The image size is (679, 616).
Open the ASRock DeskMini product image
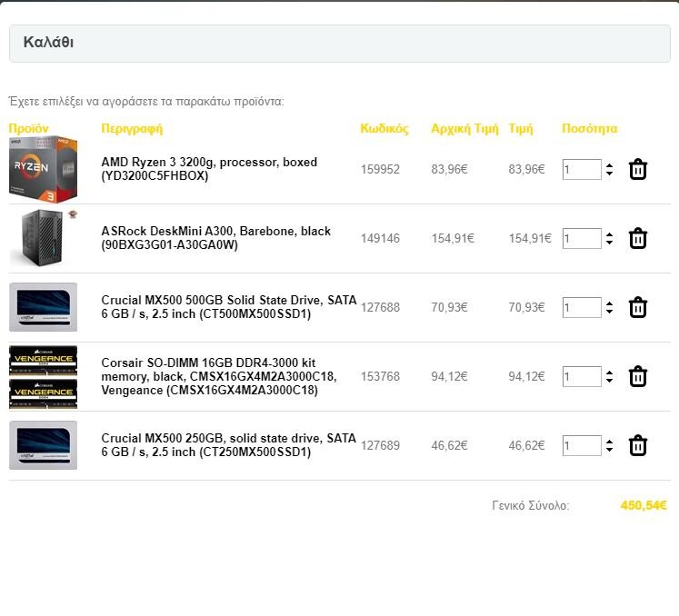43,238
